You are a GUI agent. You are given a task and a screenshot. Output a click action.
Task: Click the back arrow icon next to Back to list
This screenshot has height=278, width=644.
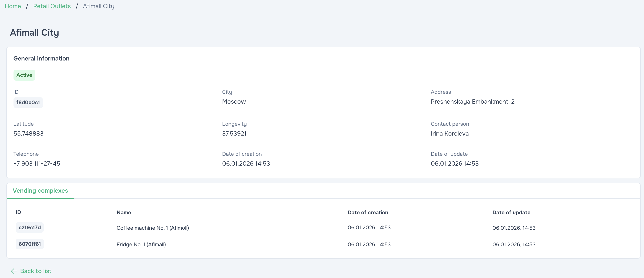(x=14, y=271)
